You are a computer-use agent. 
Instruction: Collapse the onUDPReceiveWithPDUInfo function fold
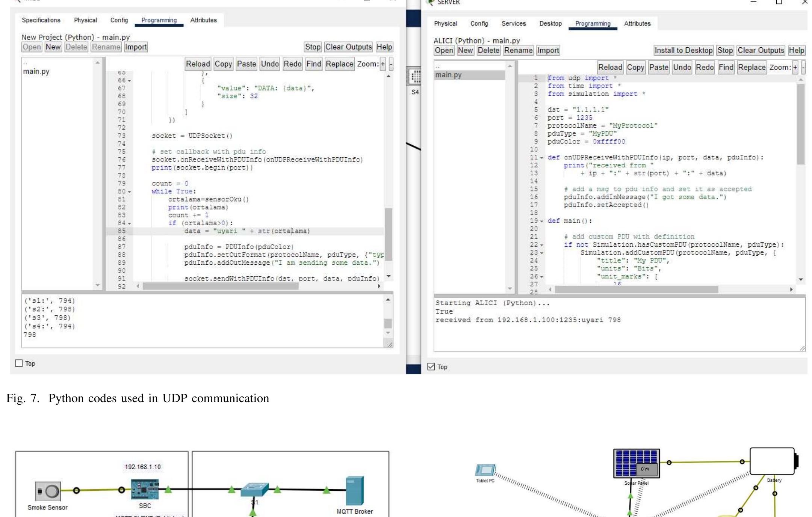(x=541, y=157)
